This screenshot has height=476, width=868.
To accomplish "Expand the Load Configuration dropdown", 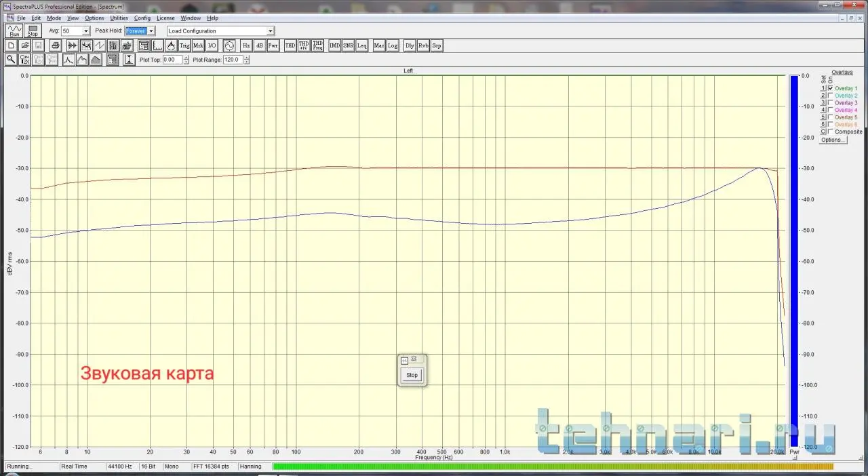I will (x=271, y=31).
